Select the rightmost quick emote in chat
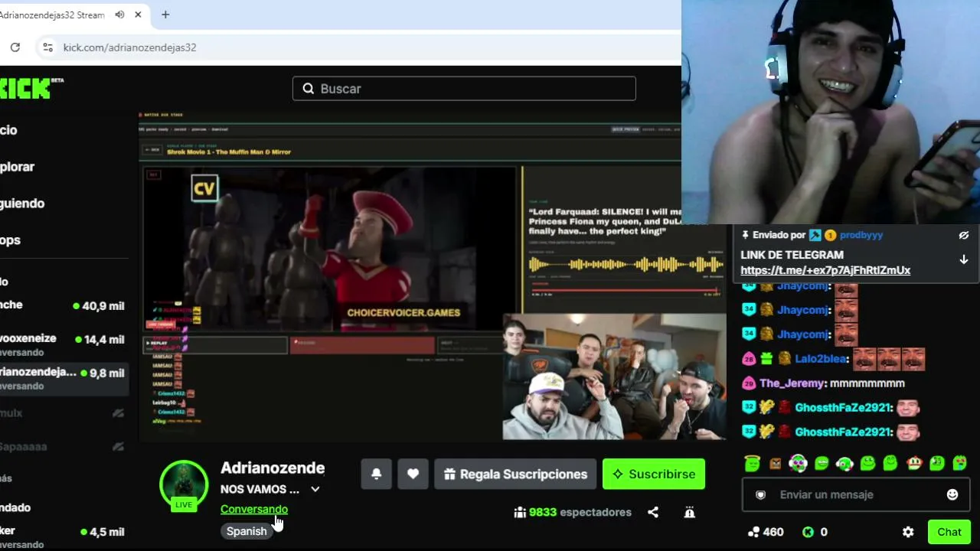 coord(960,463)
